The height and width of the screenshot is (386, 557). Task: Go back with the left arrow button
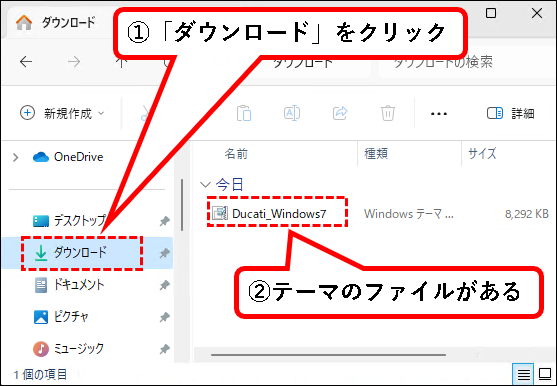click(x=26, y=62)
